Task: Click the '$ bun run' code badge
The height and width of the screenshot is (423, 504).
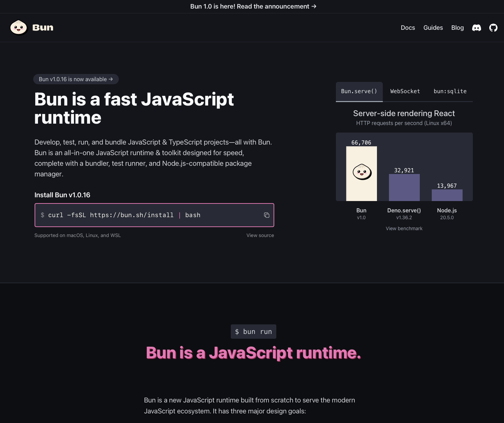Action: 253,332
